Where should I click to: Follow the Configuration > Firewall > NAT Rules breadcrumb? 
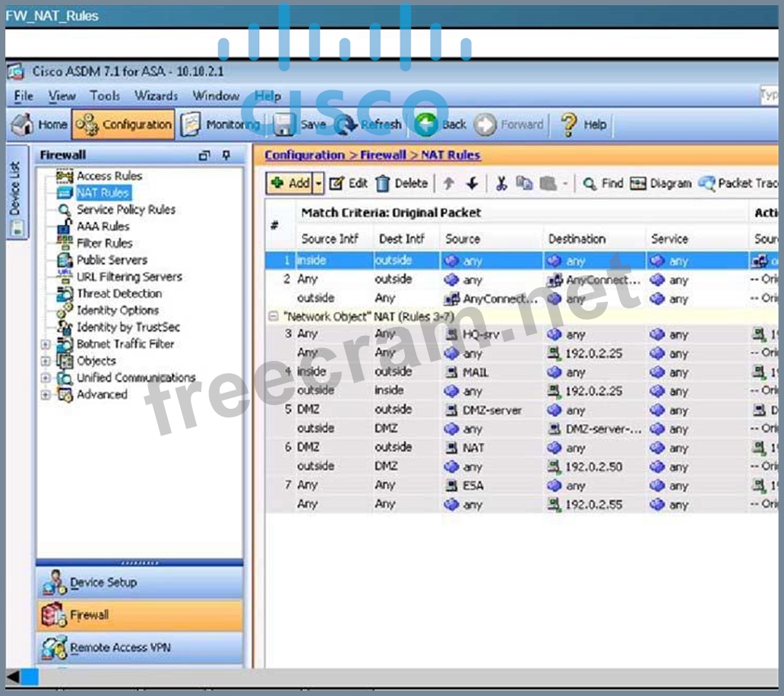pyautogui.click(x=372, y=155)
